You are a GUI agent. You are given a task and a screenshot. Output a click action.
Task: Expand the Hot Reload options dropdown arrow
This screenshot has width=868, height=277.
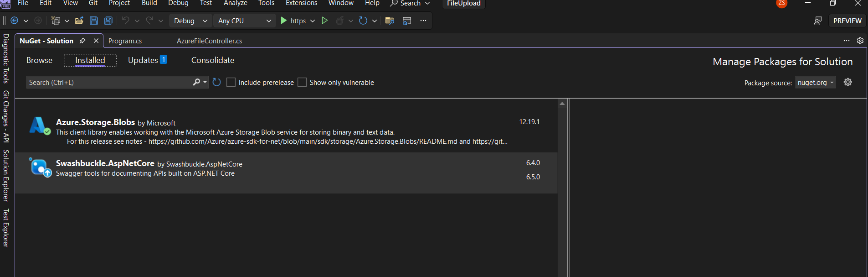coord(351,21)
